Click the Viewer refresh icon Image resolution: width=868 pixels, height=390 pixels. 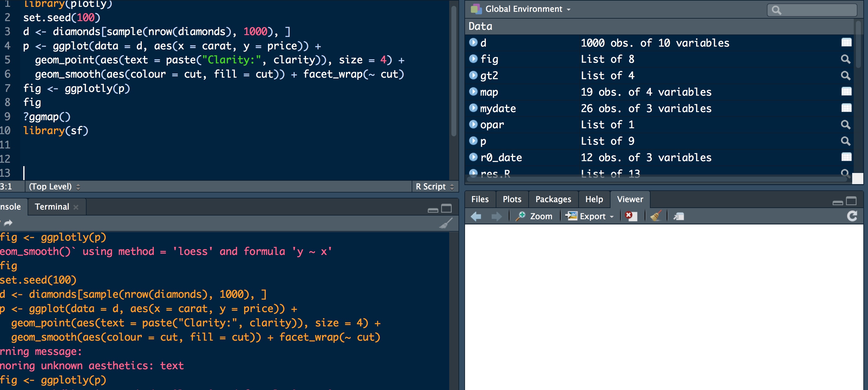tap(852, 216)
